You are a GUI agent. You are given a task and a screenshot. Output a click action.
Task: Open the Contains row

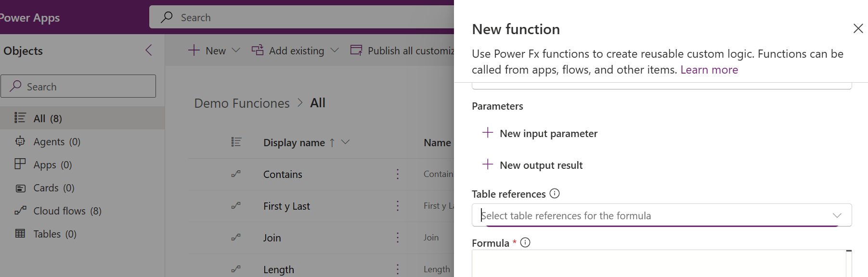[283, 174]
